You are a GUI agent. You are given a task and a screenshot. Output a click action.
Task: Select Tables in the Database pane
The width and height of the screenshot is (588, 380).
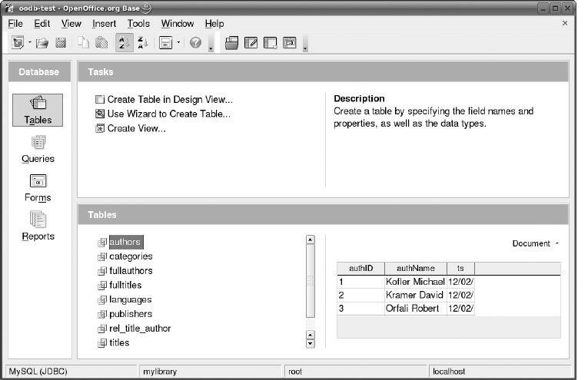point(38,110)
